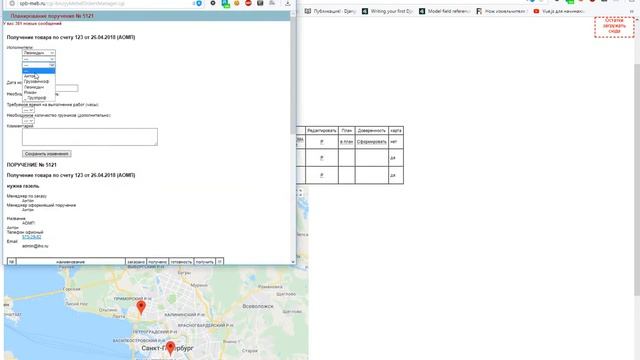Click the background page vertical scrollbar
Image resolution: width=640 pixels, height=360 pixels.
(x=637, y=180)
